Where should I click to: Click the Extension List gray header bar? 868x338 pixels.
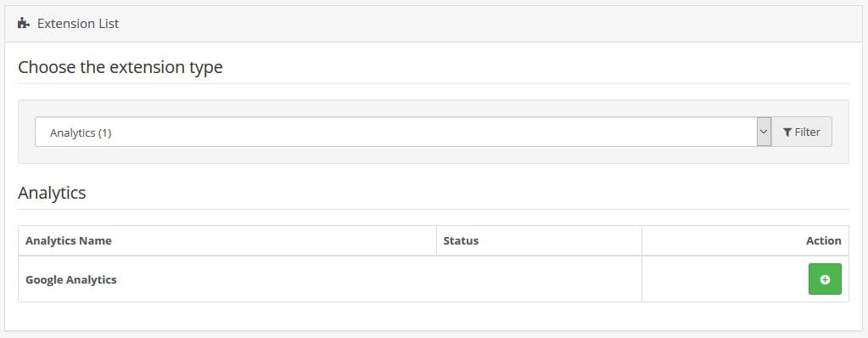point(434,24)
